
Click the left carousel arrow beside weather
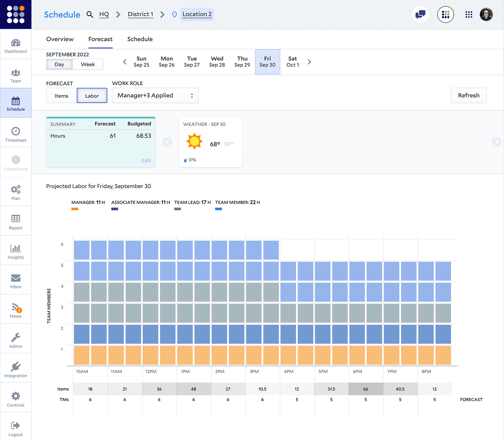point(168,142)
